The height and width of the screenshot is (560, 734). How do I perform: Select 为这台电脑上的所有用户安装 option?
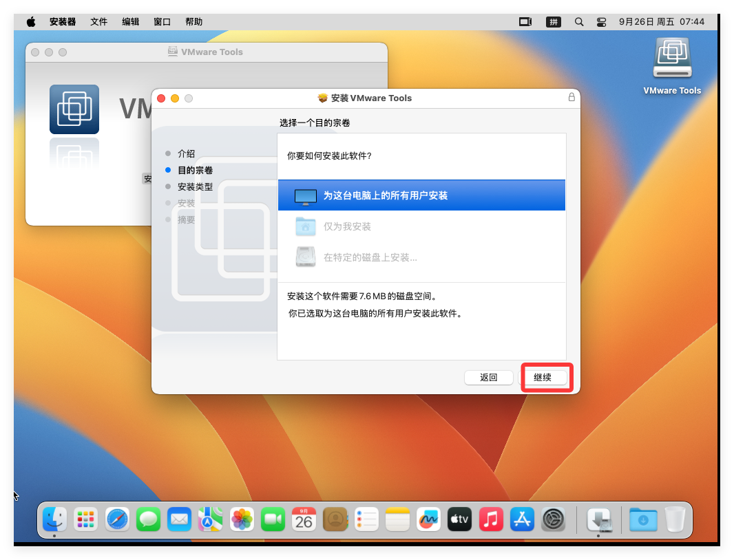[421, 195]
